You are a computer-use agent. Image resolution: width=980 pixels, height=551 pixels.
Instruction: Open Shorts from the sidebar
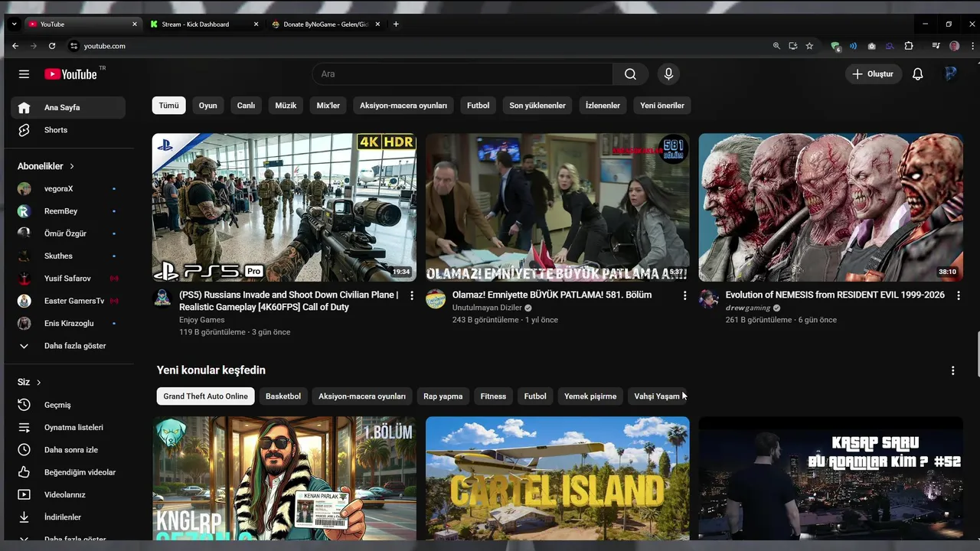tap(68, 130)
